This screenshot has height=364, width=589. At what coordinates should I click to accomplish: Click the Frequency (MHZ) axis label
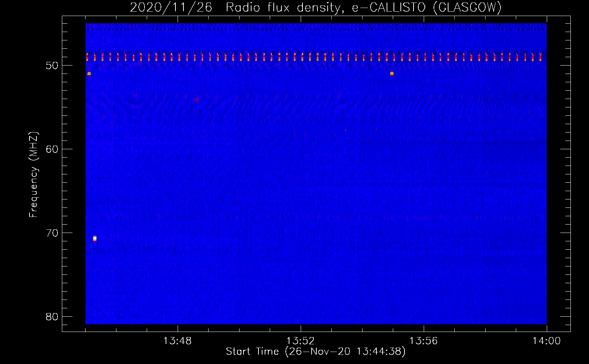[33, 175]
